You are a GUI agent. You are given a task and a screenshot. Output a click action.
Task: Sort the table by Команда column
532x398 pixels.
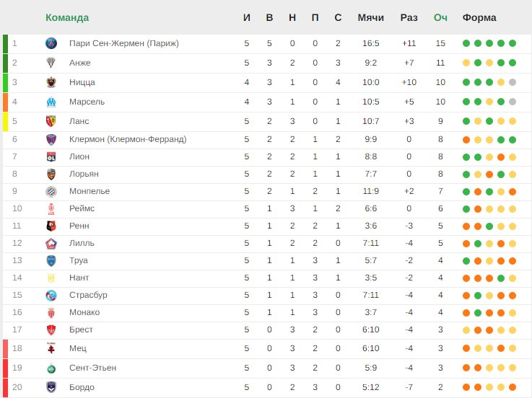click(67, 17)
